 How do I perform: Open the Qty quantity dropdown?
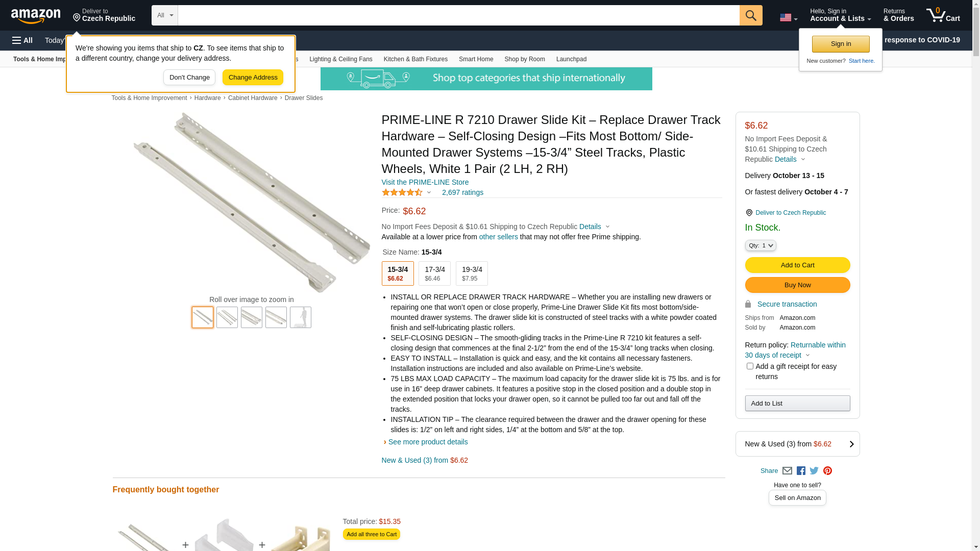click(x=761, y=245)
